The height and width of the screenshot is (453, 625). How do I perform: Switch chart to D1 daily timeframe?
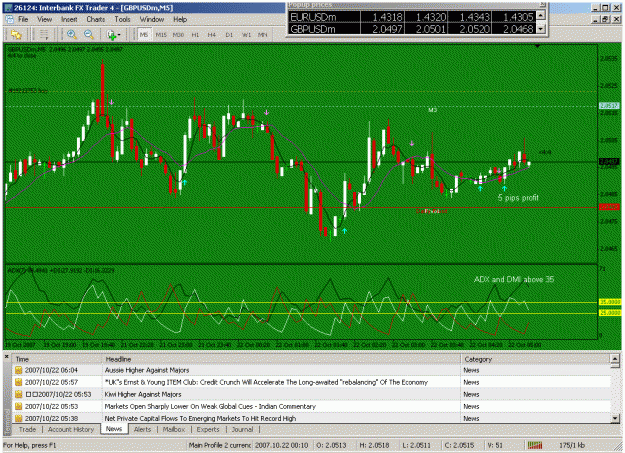(x=229, y=35)
